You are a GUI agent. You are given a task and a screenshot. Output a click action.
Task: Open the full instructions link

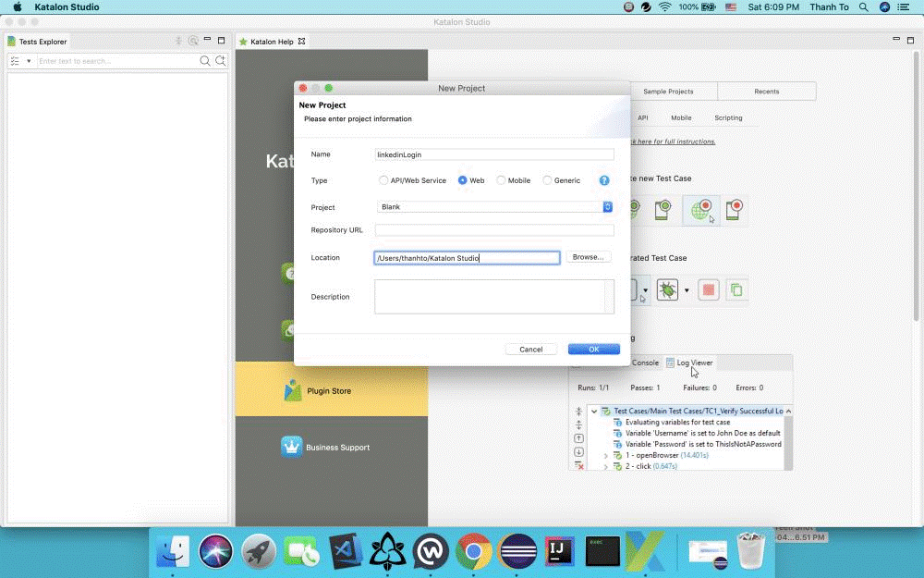672,141
